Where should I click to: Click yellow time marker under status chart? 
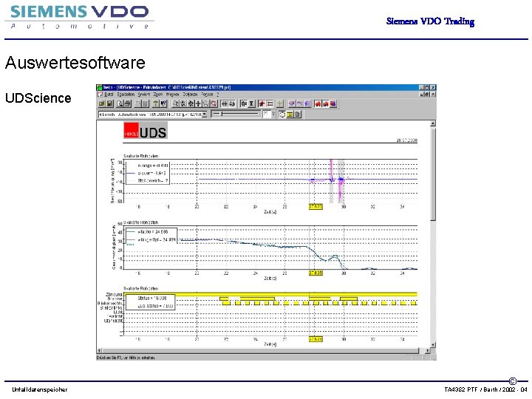(x=316, y=339)
